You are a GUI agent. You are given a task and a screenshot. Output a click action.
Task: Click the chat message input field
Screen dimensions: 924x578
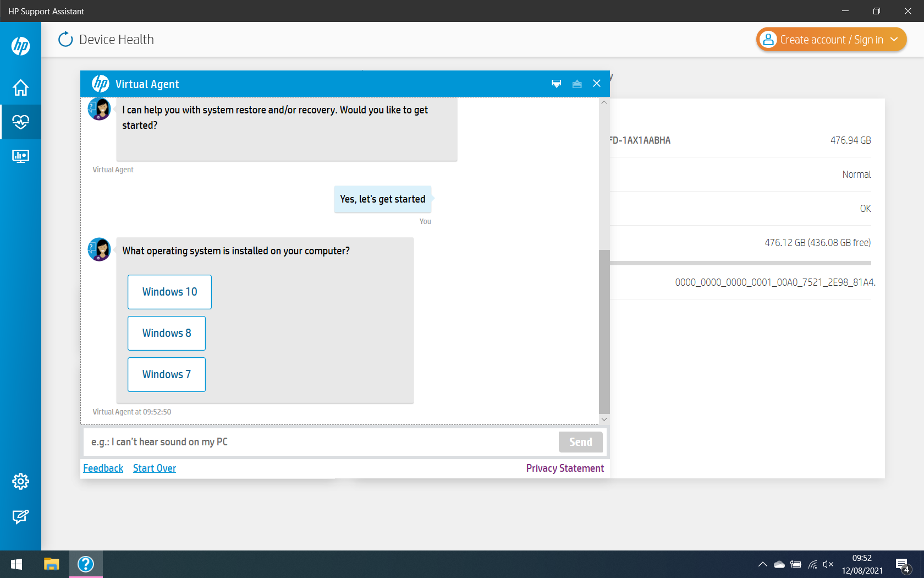[x=321, y=442]
